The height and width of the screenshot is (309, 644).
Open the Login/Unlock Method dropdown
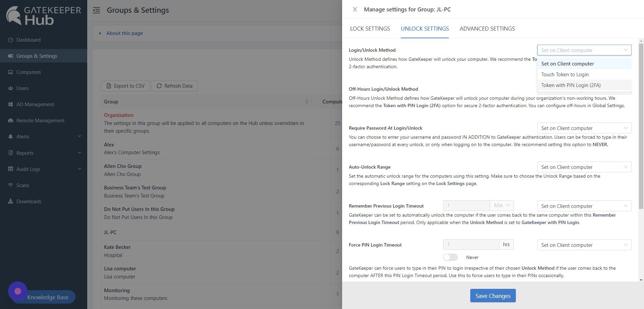pos(584,50)
